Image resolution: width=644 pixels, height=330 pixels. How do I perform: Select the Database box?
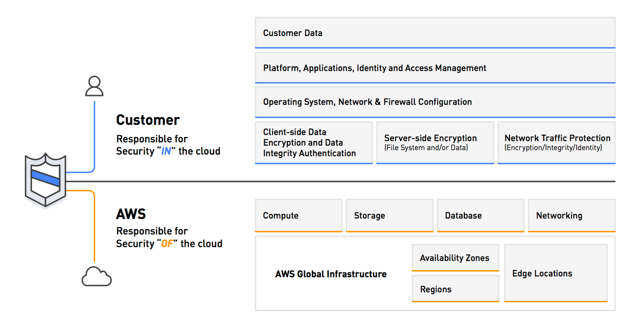480,215
